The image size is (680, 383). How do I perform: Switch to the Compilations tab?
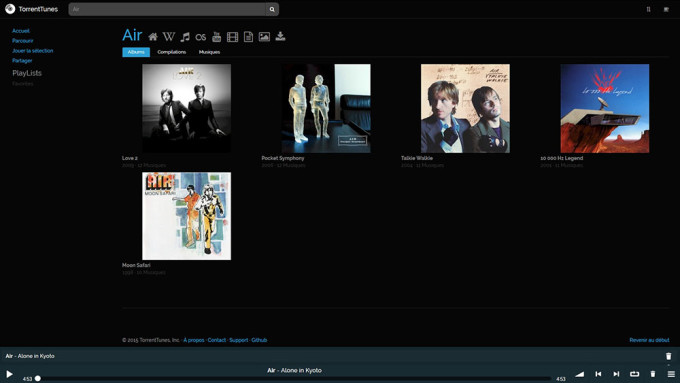172,52
